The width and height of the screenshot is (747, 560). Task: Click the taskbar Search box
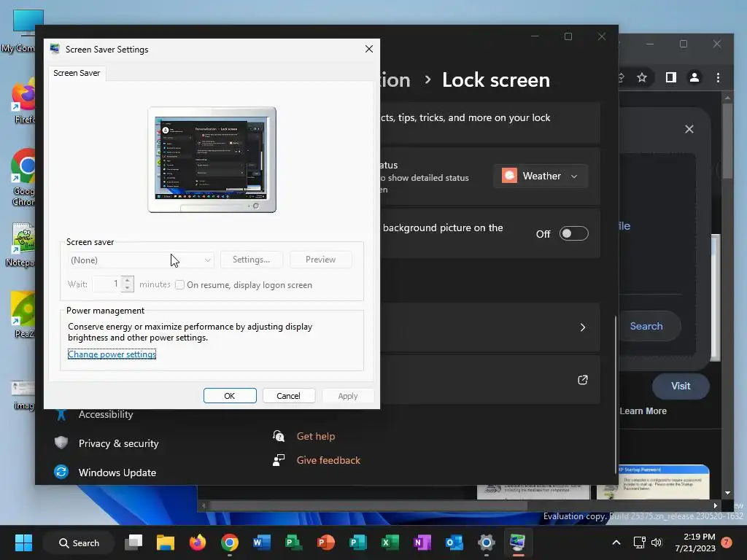tap(79, 542)
